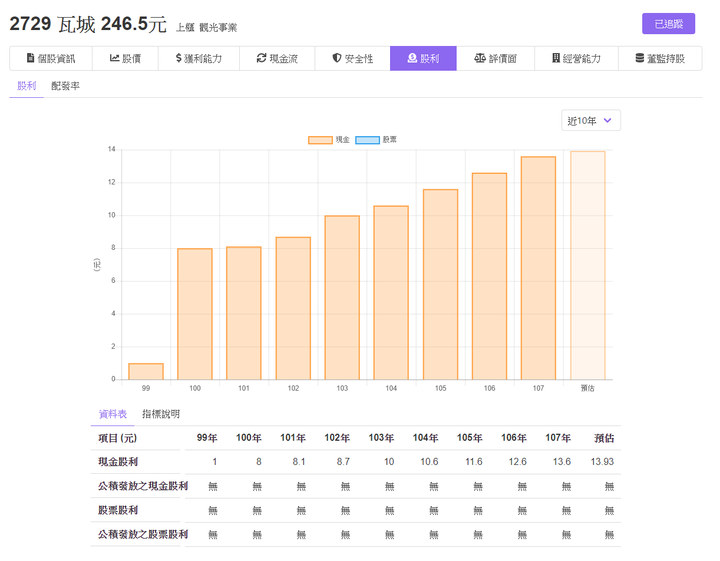Image resolution: width=720 pixels, height=561 pixels.
Task: Click the balance scale icon beside 評價面
Action: (x=480, y=58)
